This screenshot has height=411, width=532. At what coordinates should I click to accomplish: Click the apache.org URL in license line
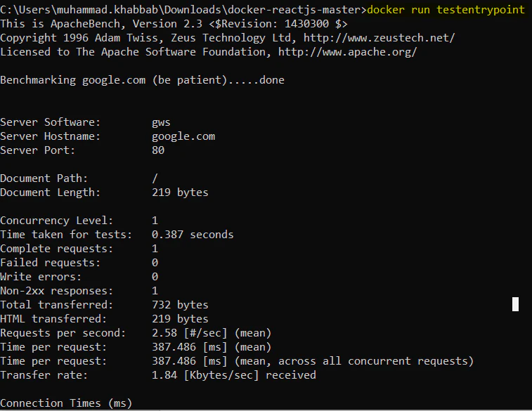[348, 52]
